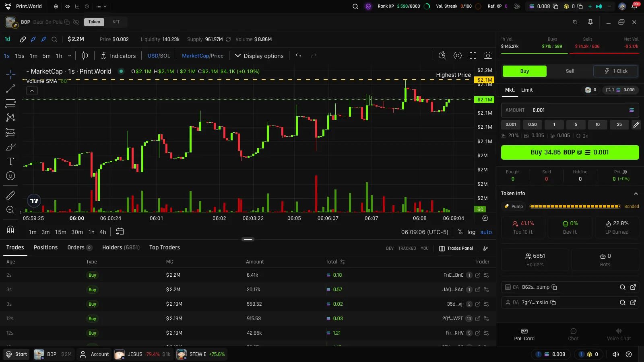The width and height of the screenshot is (644, 362).
Task: Enter fullscreen chart mode
Action: (x=473, y=56)
